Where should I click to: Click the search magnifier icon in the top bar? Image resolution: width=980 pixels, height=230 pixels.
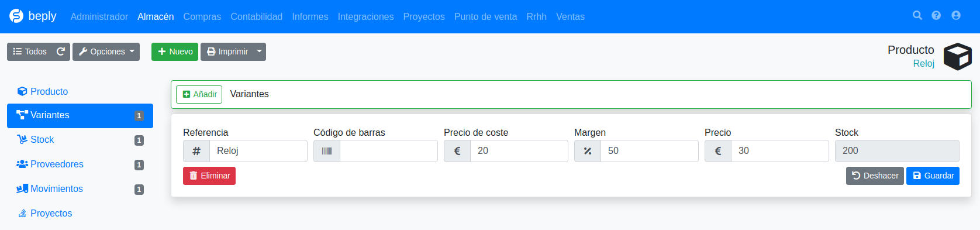tap(917, 15)
